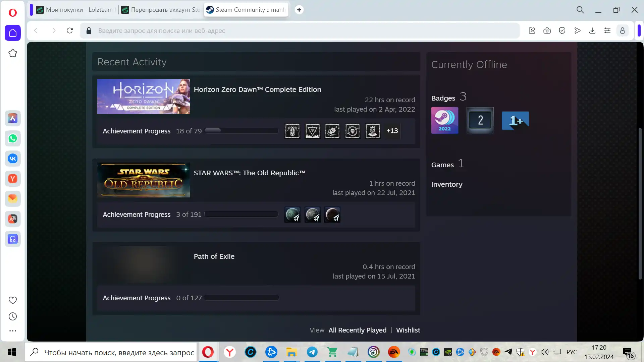Show +13 more Horizon achievements
The image size is (644, 362).
tap(392, 131)
